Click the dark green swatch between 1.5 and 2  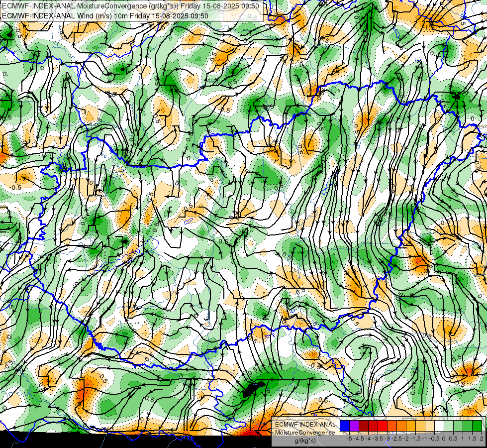tap(477, 426)
